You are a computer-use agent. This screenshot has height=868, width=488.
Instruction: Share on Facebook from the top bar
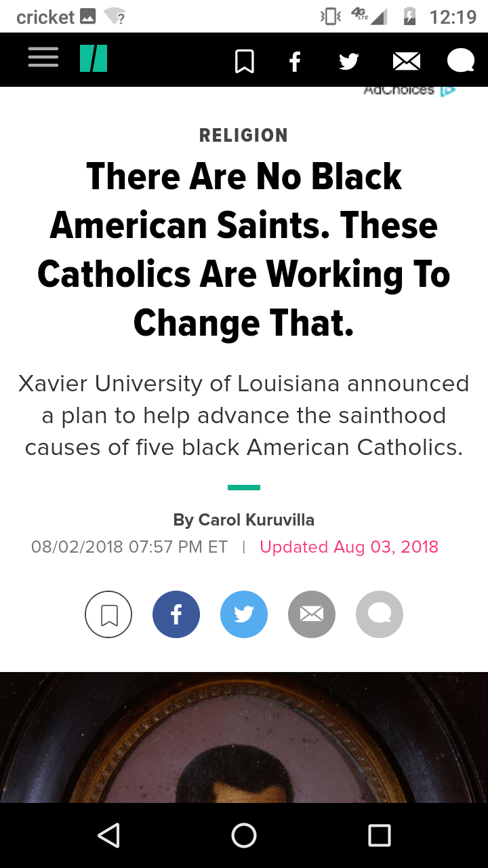pyautogui.click(x=295, y=62)
